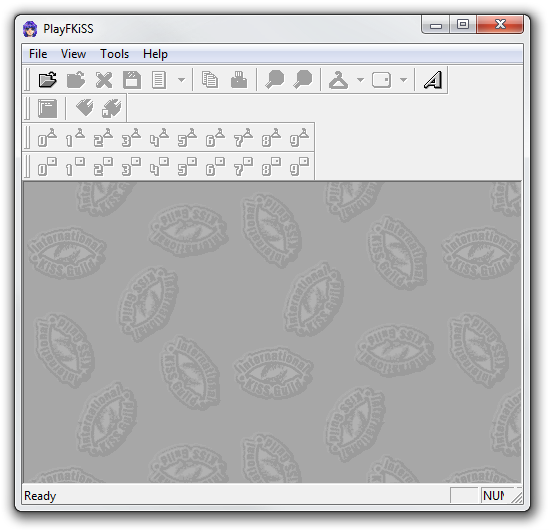Image resolution: width=549 pixels, height=530 pixels.
Task: Click the hand with square icon
Action: click(x=112, y=108)
